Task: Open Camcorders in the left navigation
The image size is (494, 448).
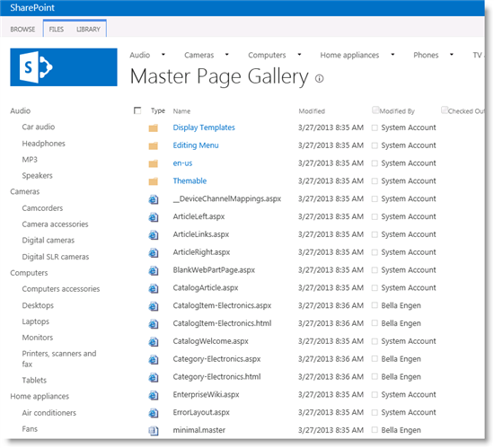Action: 42,208
